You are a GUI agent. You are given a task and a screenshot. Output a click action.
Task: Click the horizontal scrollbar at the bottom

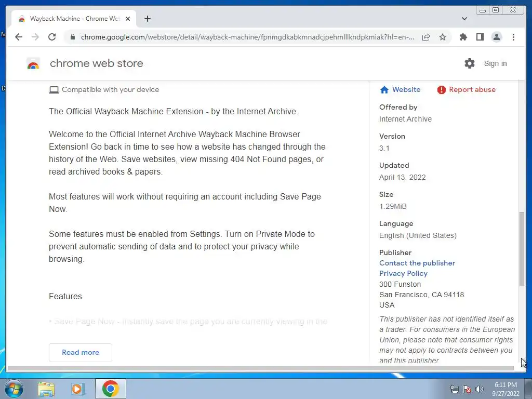tap(261, 368)
